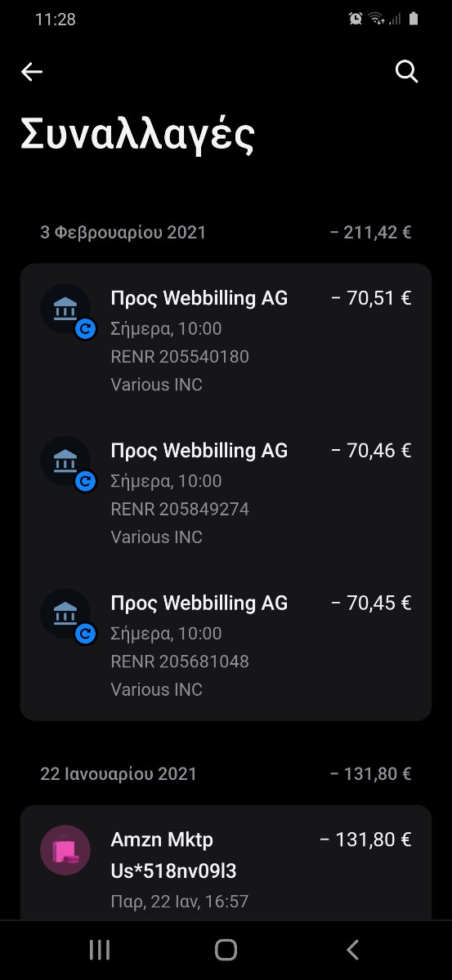
Task: Open the Amzn Mktp Us*518nv09l3 transaction
Action: [226, 863]
